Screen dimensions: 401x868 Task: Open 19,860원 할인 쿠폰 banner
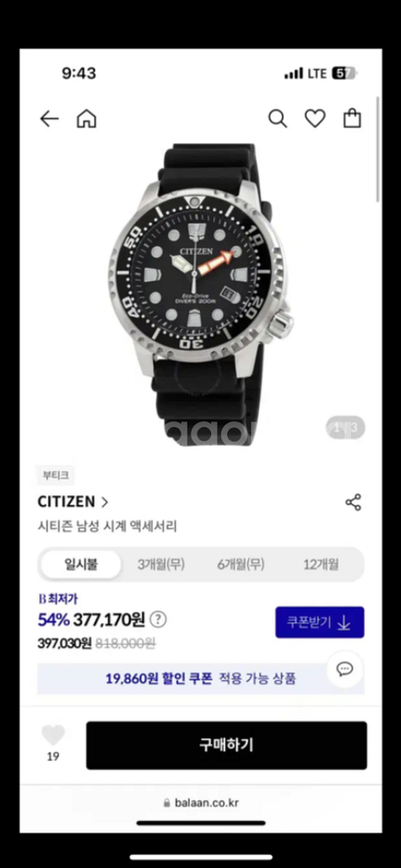coord(200,678)
